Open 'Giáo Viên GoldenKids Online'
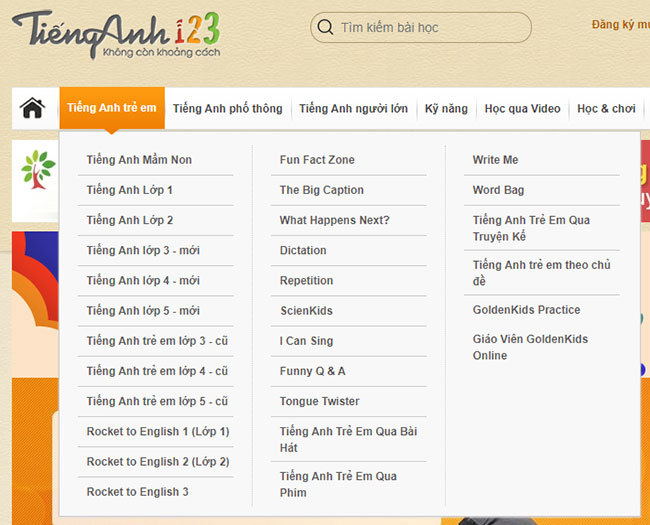The image size is (650, 525). pos(530,347)
